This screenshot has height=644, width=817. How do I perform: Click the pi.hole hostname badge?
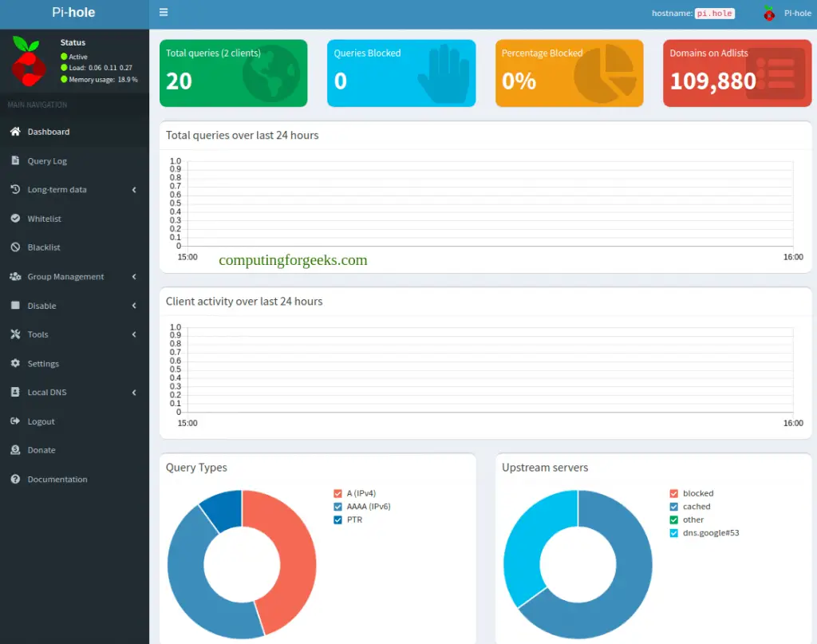click(714, 14)
